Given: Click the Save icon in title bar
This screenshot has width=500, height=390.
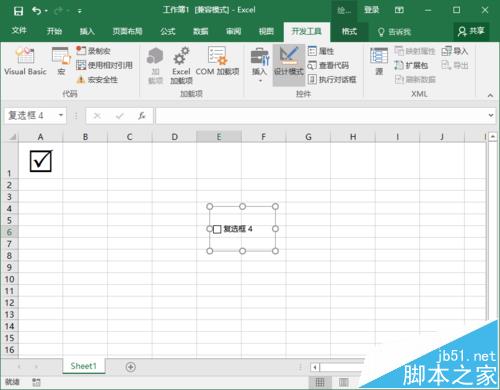Looking at the screenshot, I should 18,11.
